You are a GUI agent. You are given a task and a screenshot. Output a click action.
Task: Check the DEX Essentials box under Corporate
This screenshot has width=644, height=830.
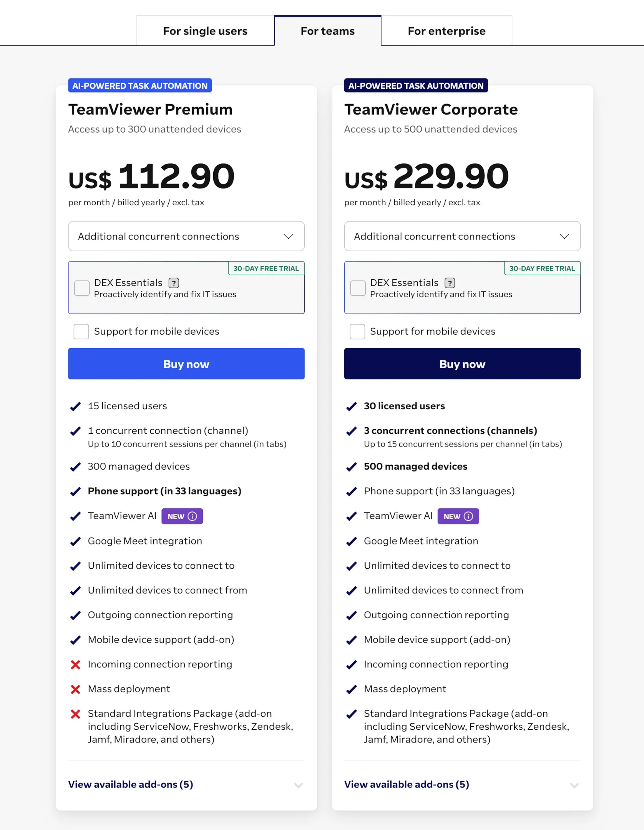tap(357, 288)
